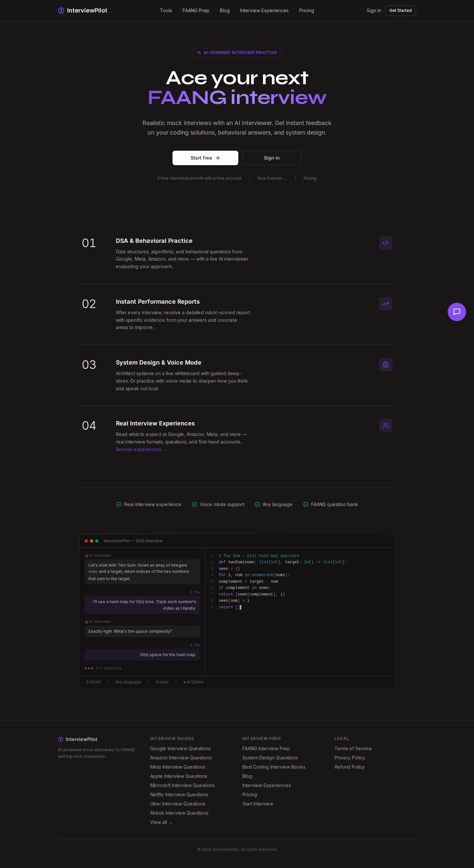Click View all under Interview Guides
474x868 pixels.
[x=161, y=822]
